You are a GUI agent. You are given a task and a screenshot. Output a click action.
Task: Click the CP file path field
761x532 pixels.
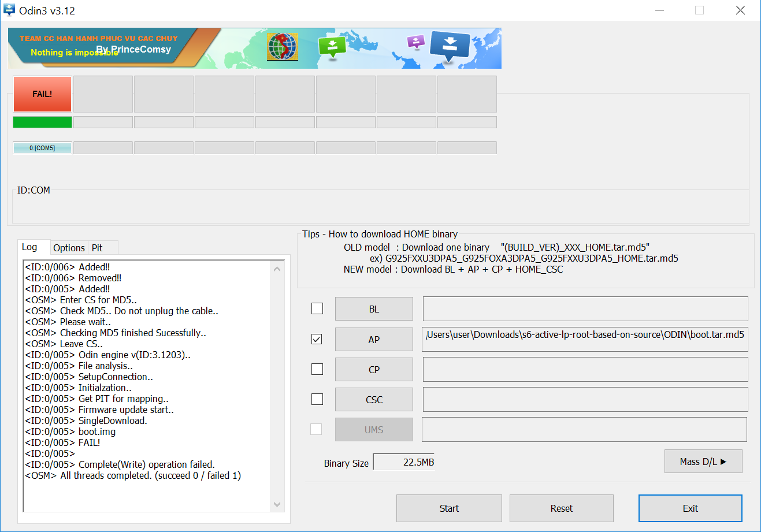tap(585, 370)
